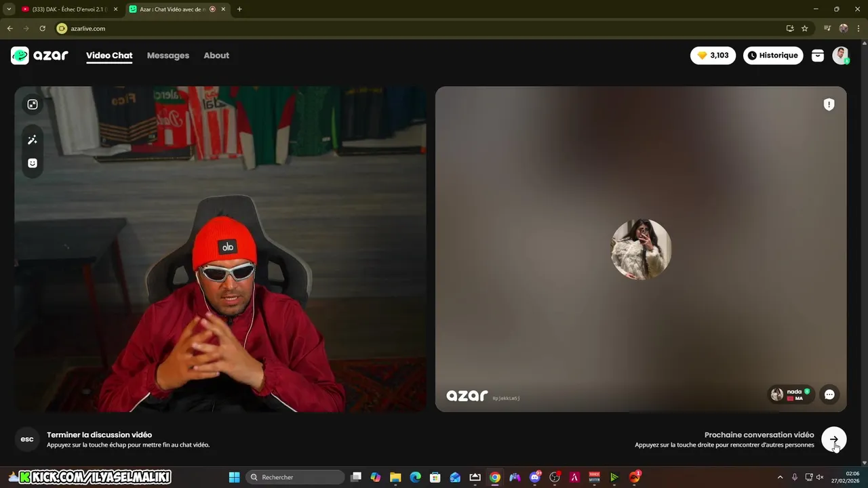The image size is (868, 488).
Task: Open the Video Chat tab
Action: tap(109, 56)
